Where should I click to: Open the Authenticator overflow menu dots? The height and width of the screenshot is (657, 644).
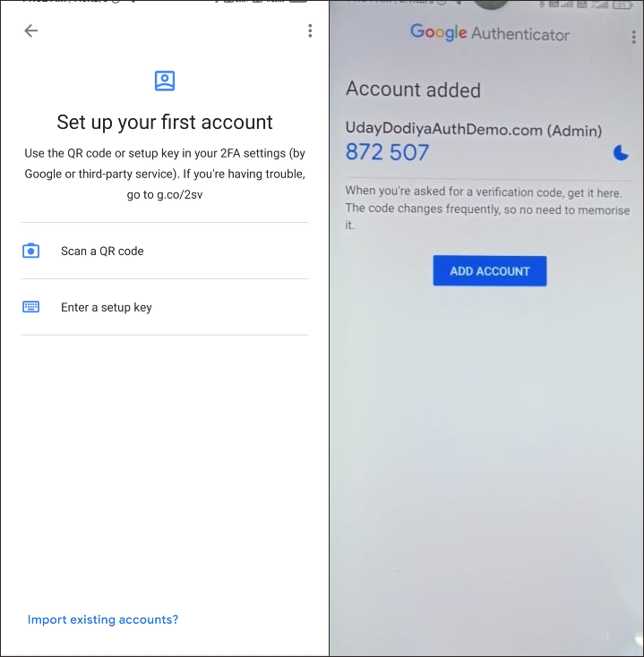click(633, 38)
